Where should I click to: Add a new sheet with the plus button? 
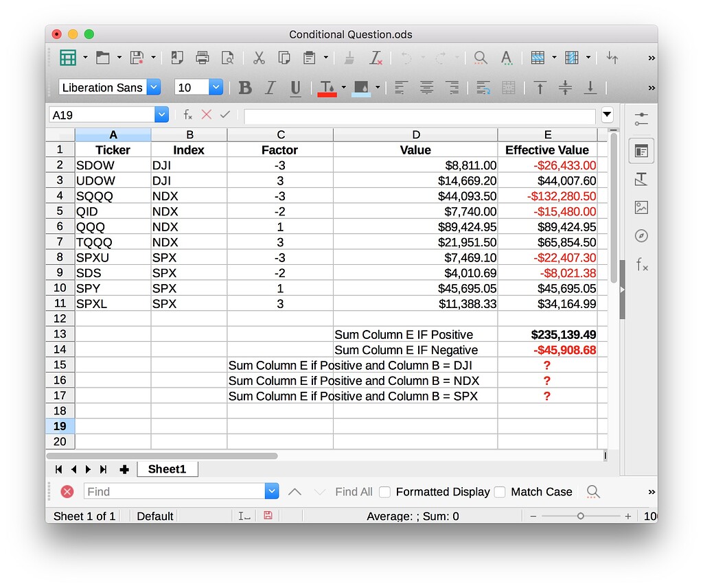124,469
